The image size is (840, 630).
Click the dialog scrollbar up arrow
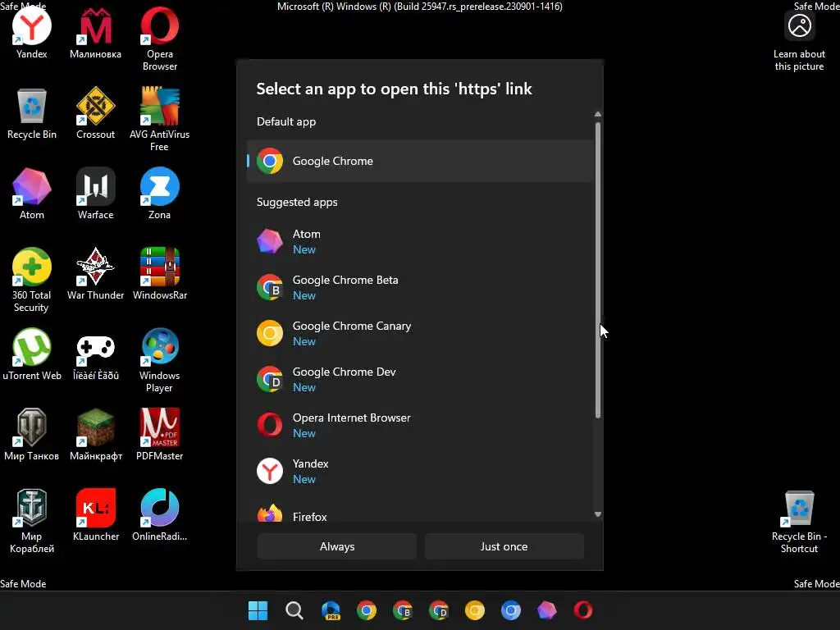pyautogui.click(x=598, y=115)
